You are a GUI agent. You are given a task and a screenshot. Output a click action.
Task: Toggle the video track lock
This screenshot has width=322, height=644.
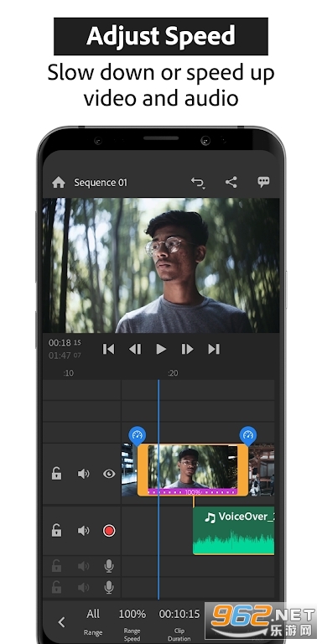click(57, 474)
